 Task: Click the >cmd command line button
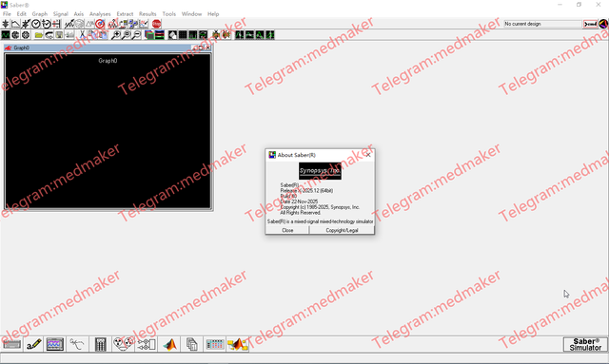590,24
